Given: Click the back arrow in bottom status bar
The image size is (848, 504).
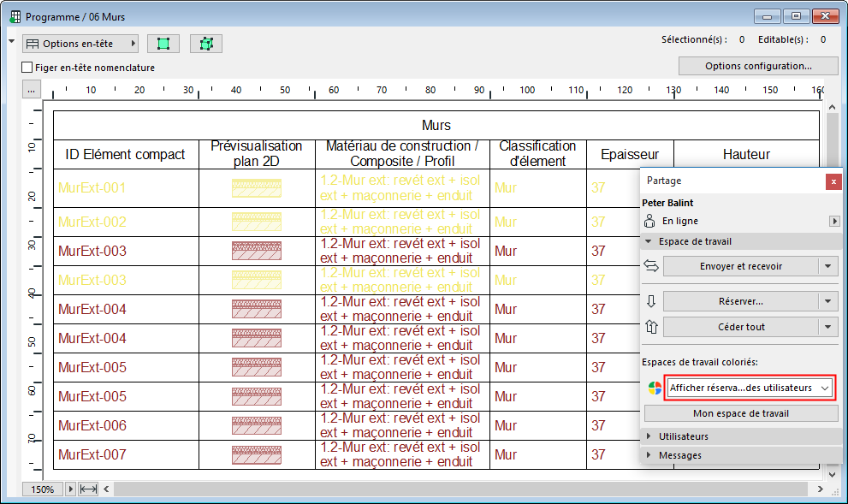Looking at the screenshot, I should coord(107,489).
